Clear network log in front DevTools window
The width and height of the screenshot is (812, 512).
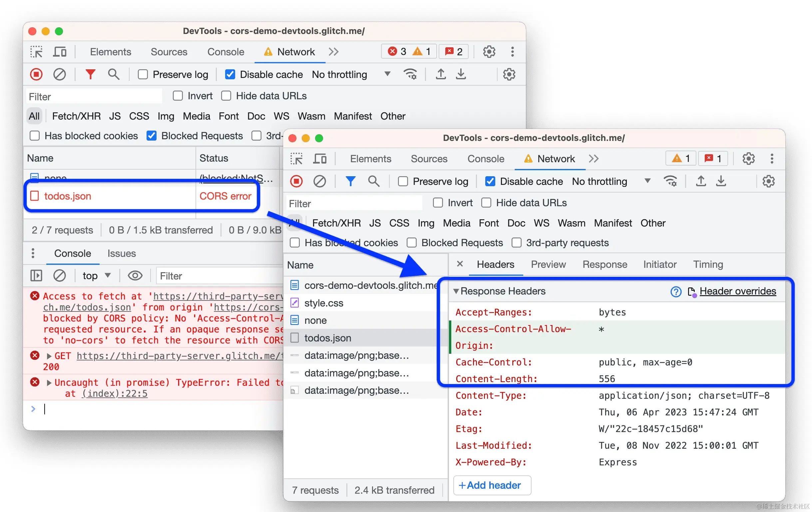[x=319, y=182]
